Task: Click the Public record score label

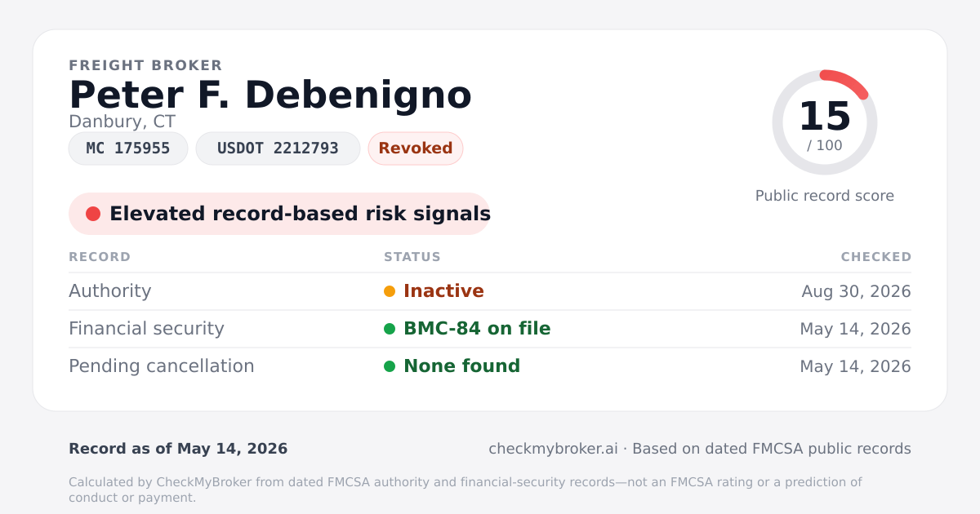Action: click(825, 196)
